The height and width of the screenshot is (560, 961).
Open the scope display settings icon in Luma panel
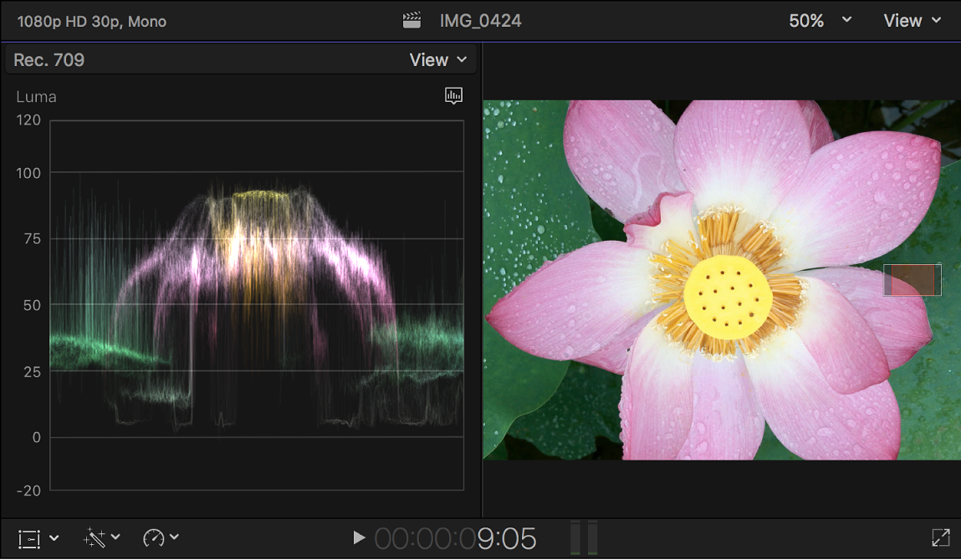click(453, 95)
